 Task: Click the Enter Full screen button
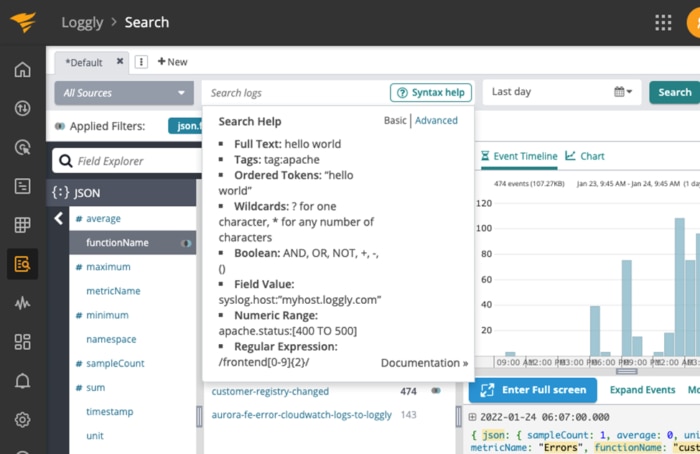(533, 390)
